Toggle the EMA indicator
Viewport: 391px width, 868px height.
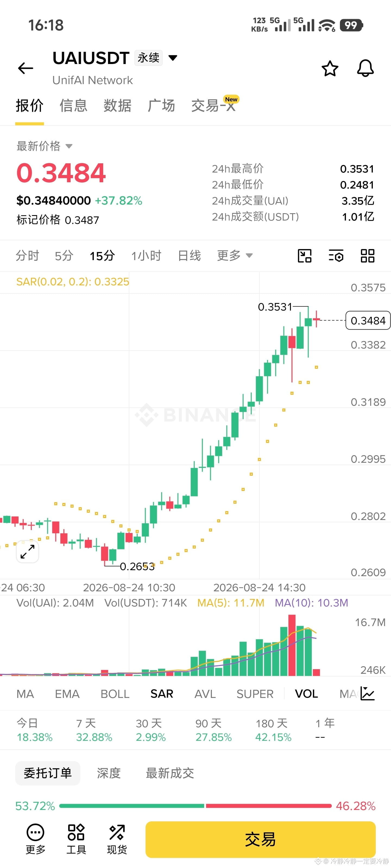tap(67, 694)
